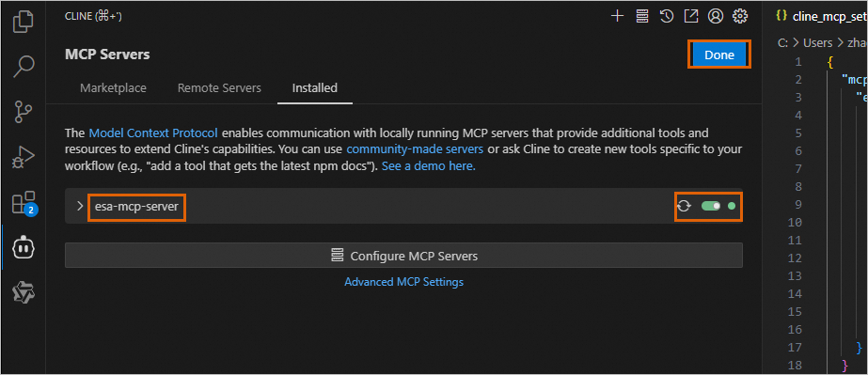Click the green status dot of esa-mcp-server

[732, 206]
